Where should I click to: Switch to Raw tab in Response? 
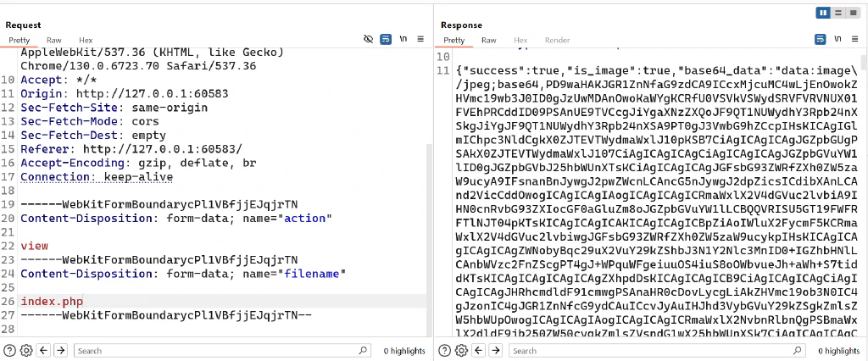click(x=489, y=41)
